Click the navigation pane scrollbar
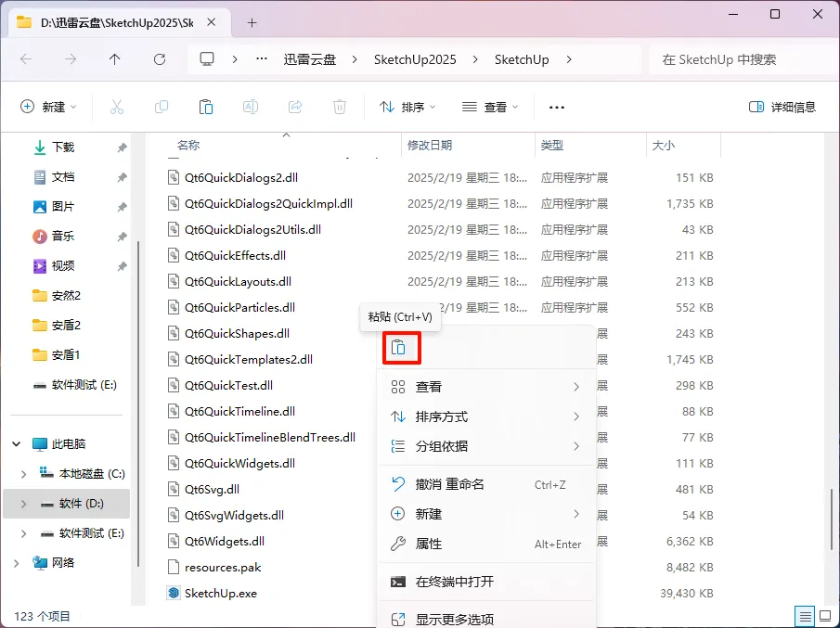 click(x=138, y=403)
